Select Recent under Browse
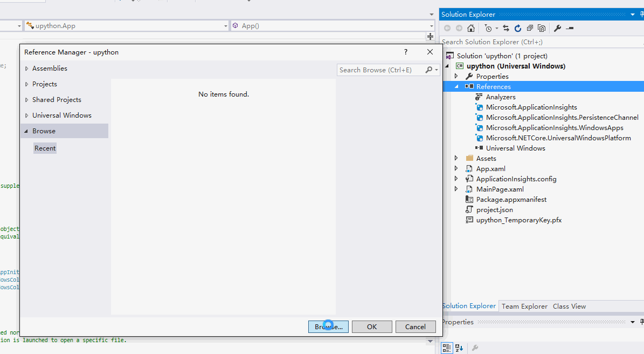 tap(45, 148)
